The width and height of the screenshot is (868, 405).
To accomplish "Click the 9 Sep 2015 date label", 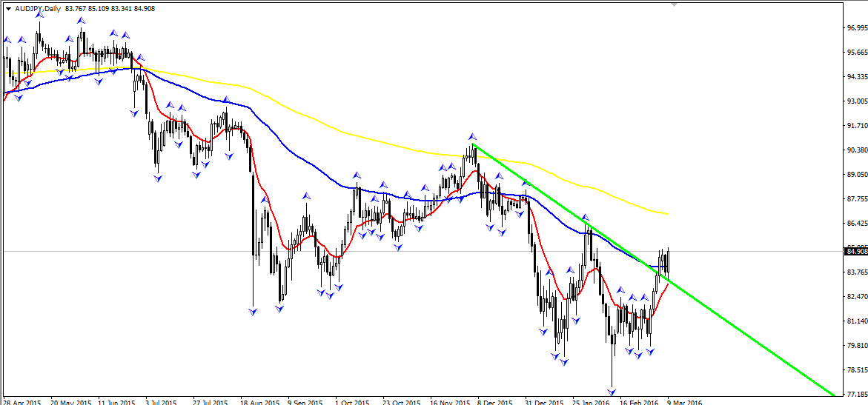I will point(305,402).
